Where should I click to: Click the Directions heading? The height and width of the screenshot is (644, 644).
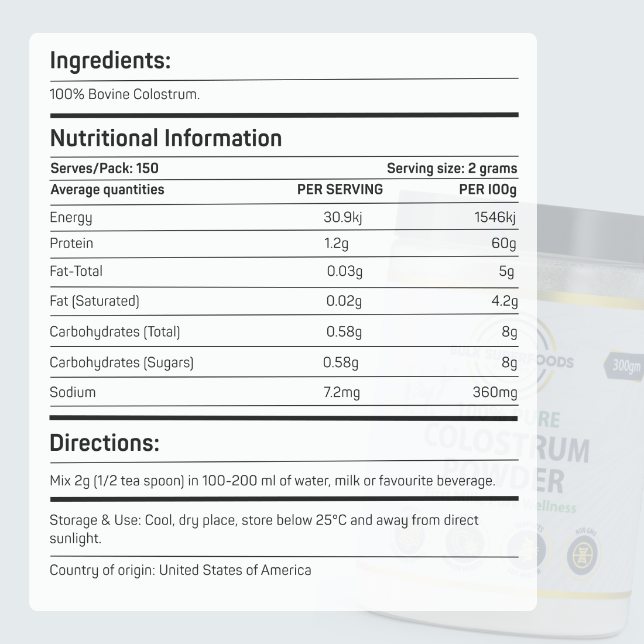(x=104, y=443)
